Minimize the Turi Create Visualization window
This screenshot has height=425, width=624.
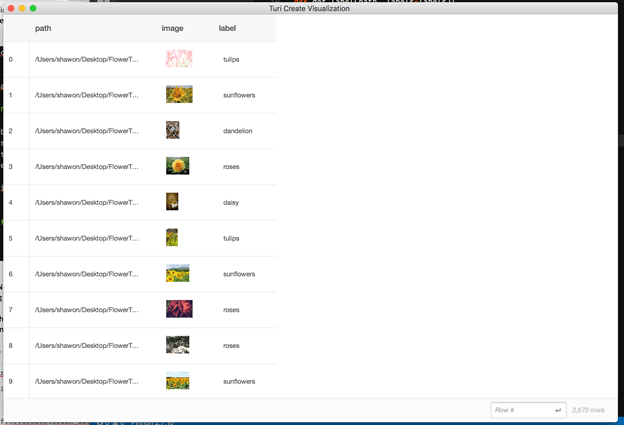pos(22,8)
